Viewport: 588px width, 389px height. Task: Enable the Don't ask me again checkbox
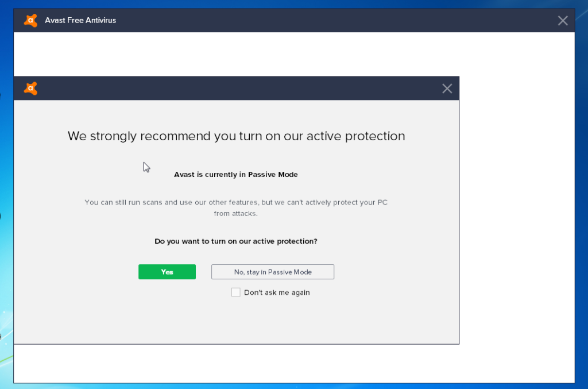[235, 292]
